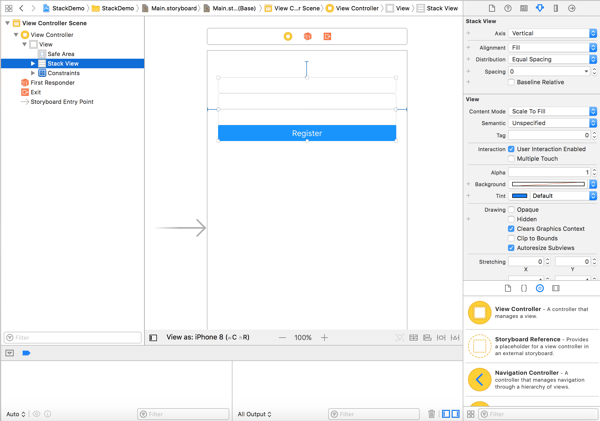
Task: Expand the Stack View tree row
Action: pos(33,64)
